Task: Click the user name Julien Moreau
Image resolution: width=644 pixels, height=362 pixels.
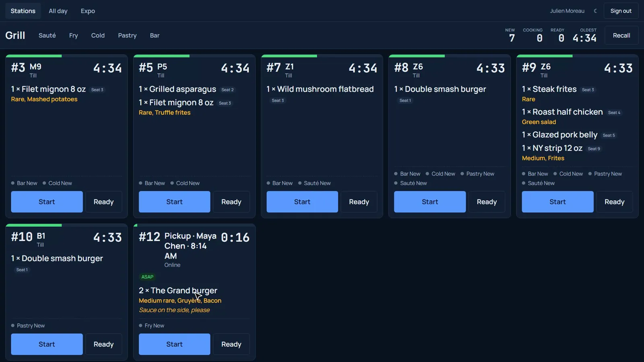Action: 567,11
